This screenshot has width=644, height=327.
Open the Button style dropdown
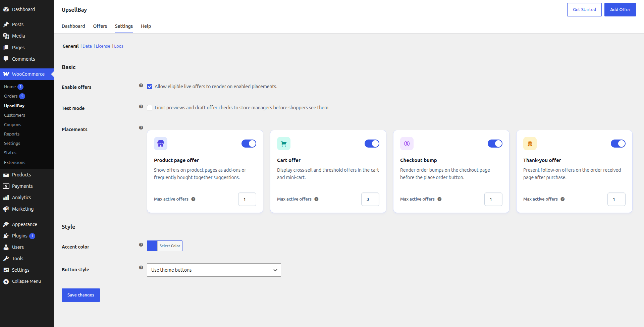tap(214, 270)
